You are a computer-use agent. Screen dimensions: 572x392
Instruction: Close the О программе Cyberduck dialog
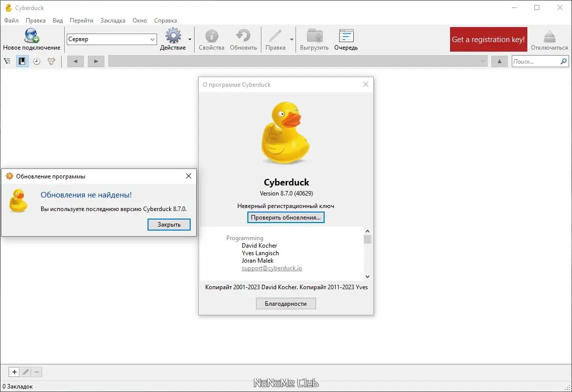coord(366,84)
